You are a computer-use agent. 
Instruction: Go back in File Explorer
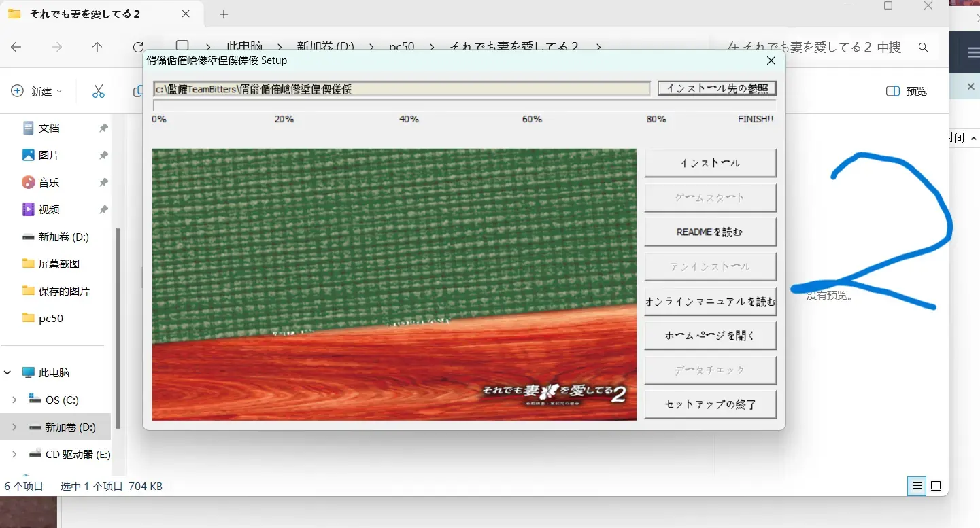click(x=16, y=47)
